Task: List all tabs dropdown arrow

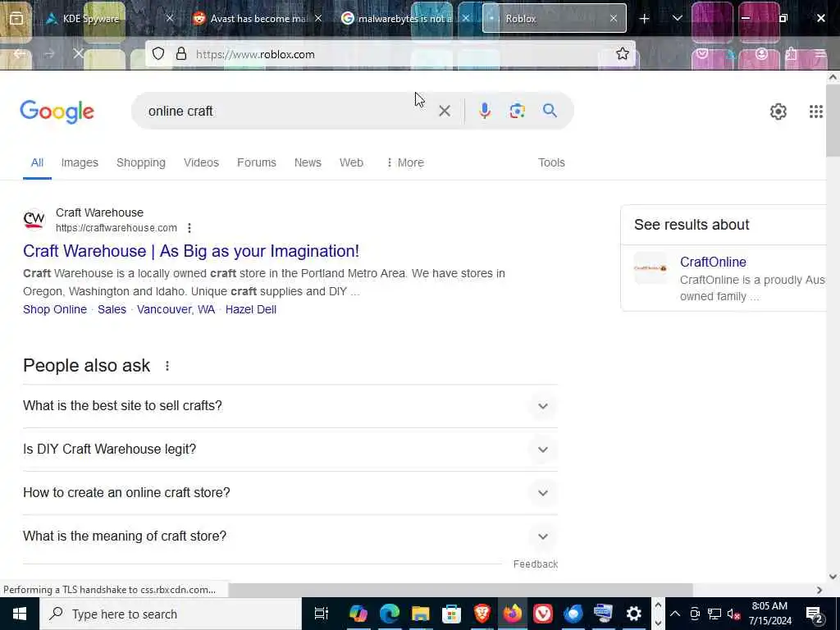Action: point(677,19)
